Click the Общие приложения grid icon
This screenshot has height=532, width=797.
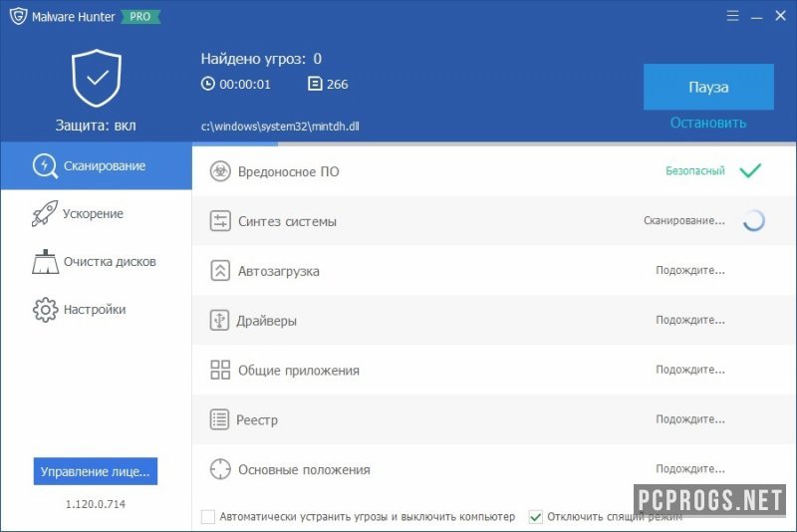pos(220,370)
